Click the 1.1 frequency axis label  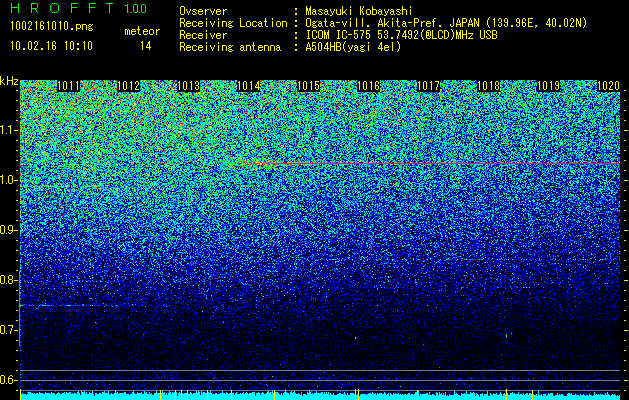tap(9, 130)
